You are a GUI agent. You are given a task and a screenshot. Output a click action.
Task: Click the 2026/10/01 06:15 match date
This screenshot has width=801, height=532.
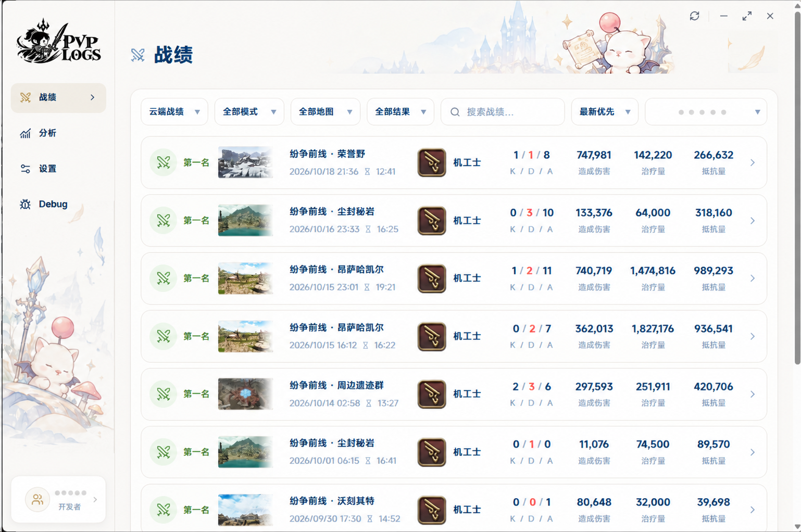(x=324, y=461)
